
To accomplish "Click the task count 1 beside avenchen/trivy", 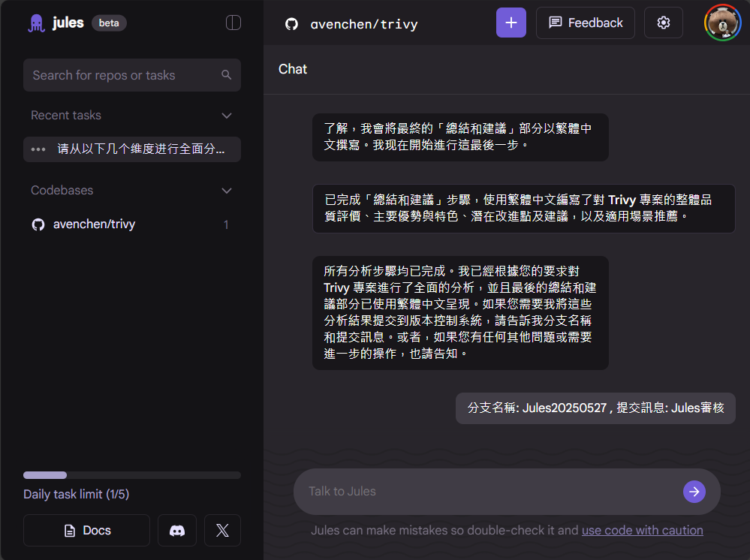I will (226, 224).
